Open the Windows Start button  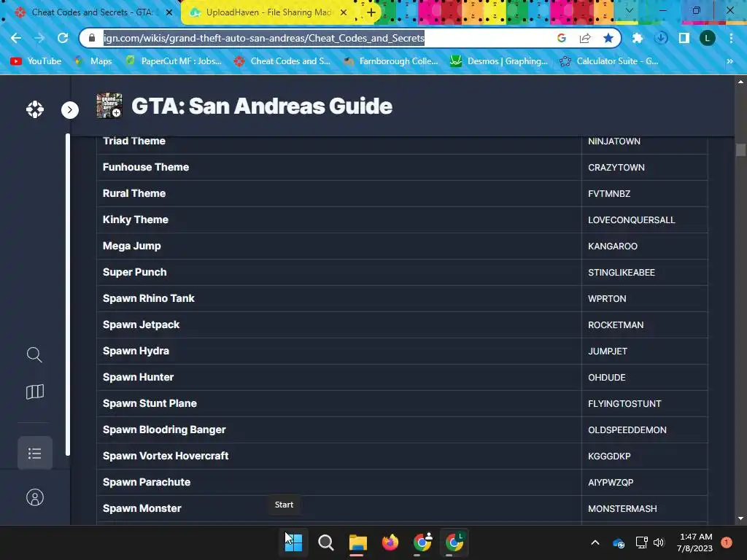[x=293, y=542]
